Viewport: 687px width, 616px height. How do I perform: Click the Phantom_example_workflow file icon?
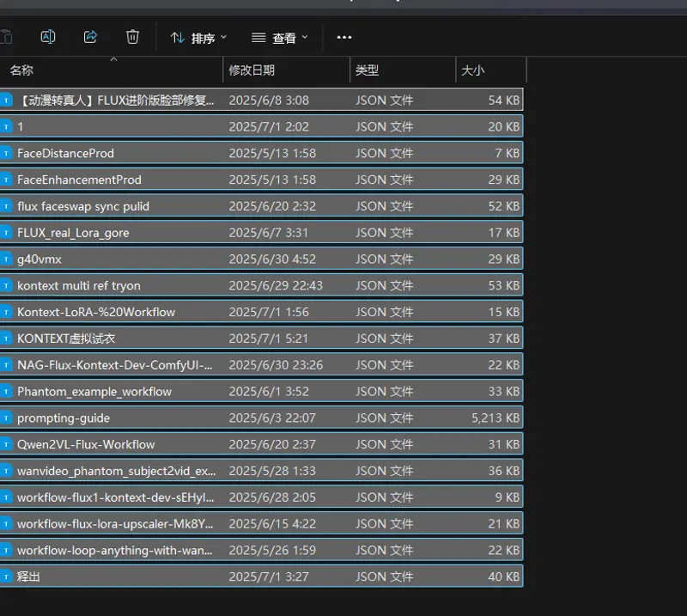[6, 392]
